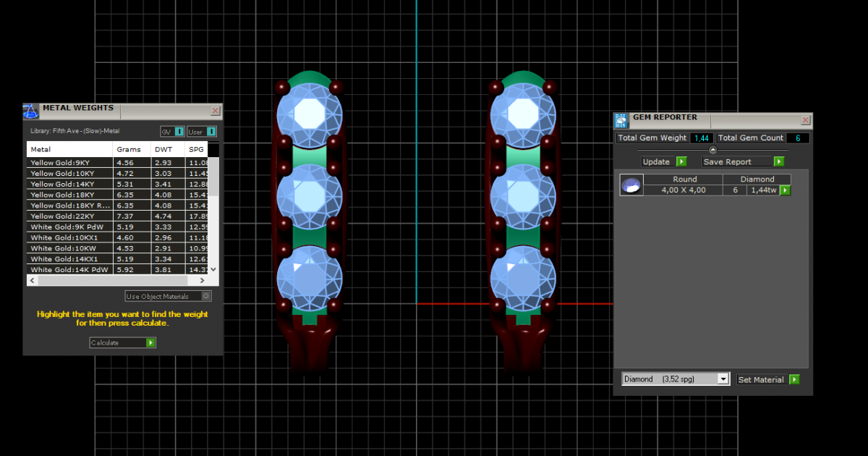Select the Yellow Gold:18KY row
Screen dimensions: 868x456
[x=118, y=195]
